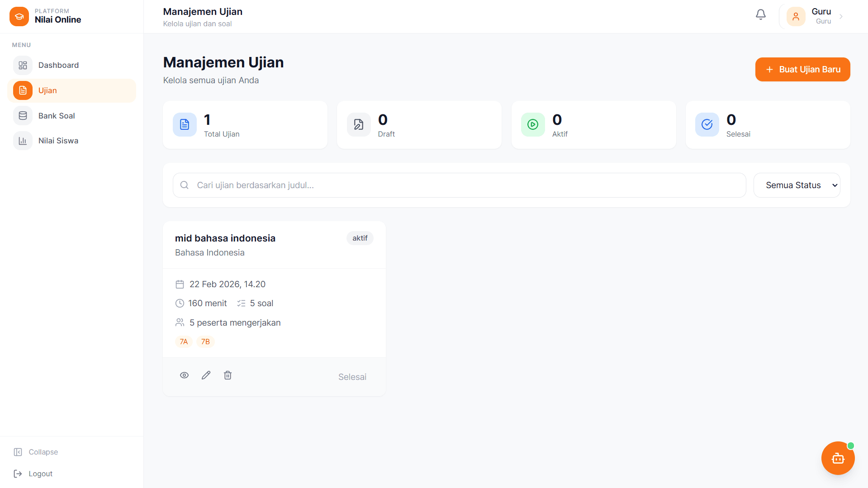868x488 pixels.
Task: Focus the exam title search field
Action: click(459, 185)
